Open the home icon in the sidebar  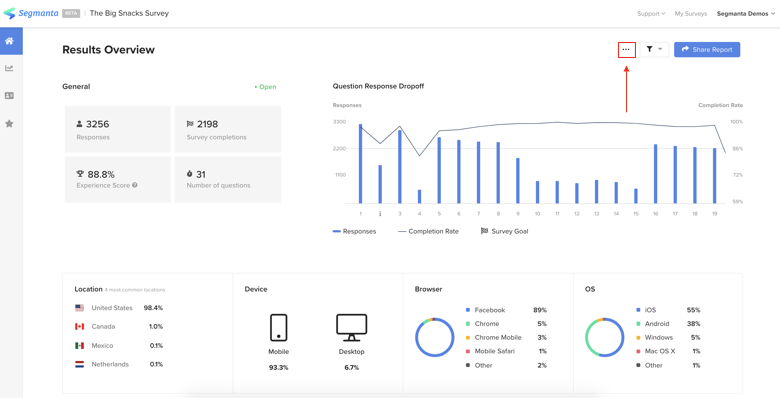pyautogui.click(x=9, y=41)
